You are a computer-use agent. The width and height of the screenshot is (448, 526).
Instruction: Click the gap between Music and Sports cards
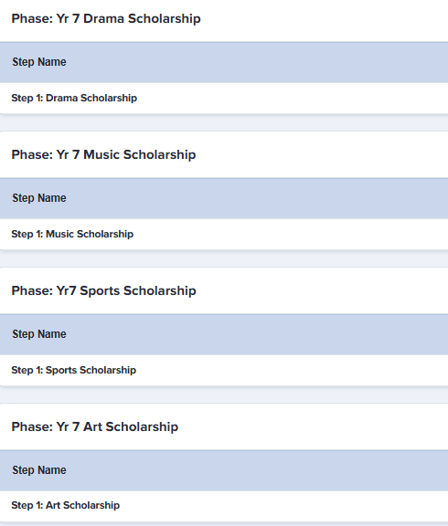click(x=224, y=259)
